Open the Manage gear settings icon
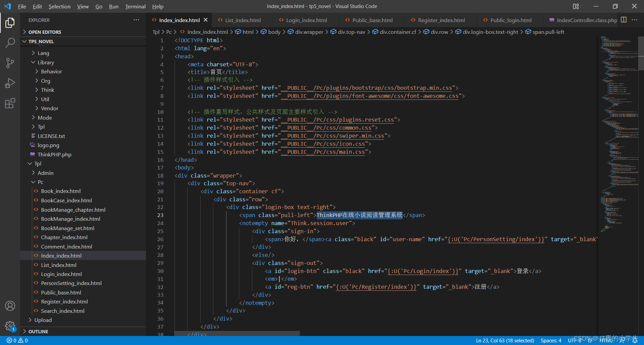This screenshot has height=345, width=644. [10, 326]
